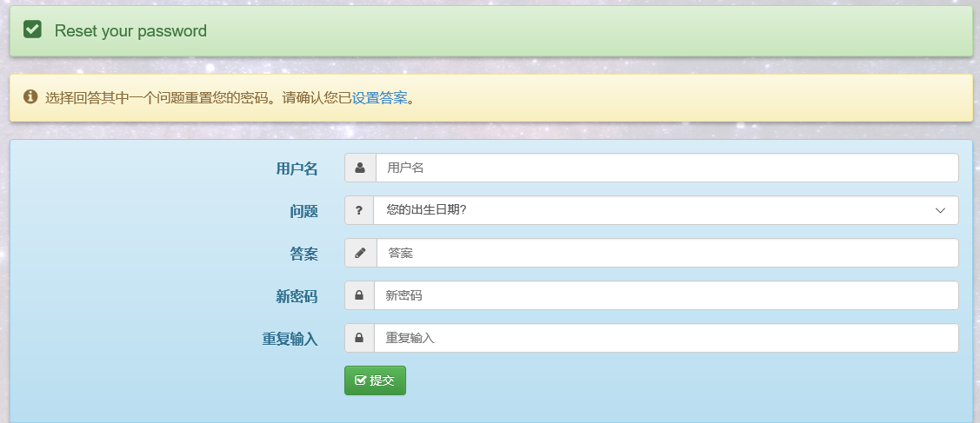This screenshot has height=423, width=980.
Task: Focus the 新密码 new password input field
Action: pos(666,295)
